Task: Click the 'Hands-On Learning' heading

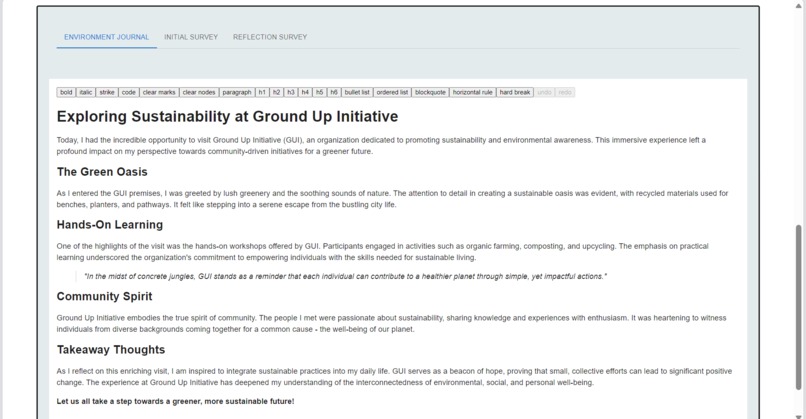Action: click(110, 225)
